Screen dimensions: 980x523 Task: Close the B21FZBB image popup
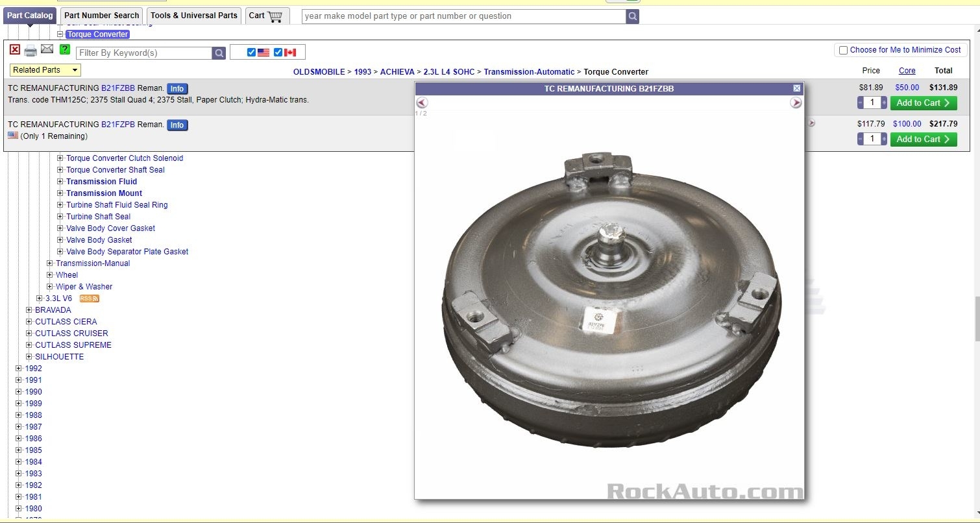[x=797, y=88]
